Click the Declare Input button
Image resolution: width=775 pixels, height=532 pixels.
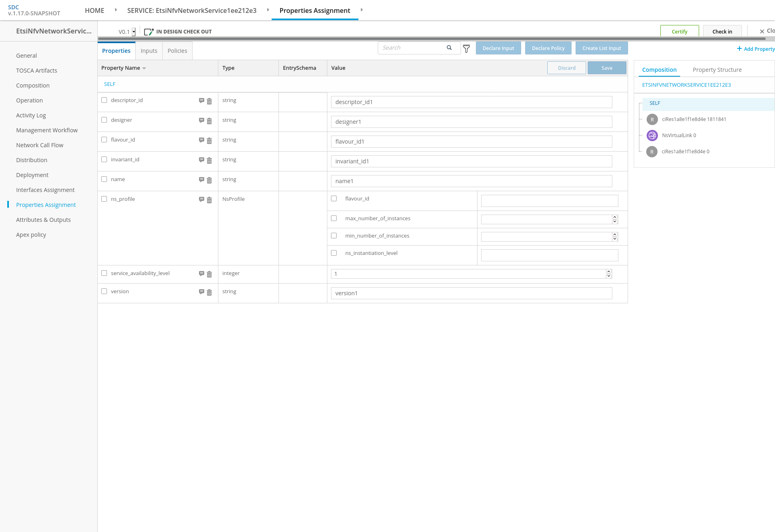click(x=498, y=48)
